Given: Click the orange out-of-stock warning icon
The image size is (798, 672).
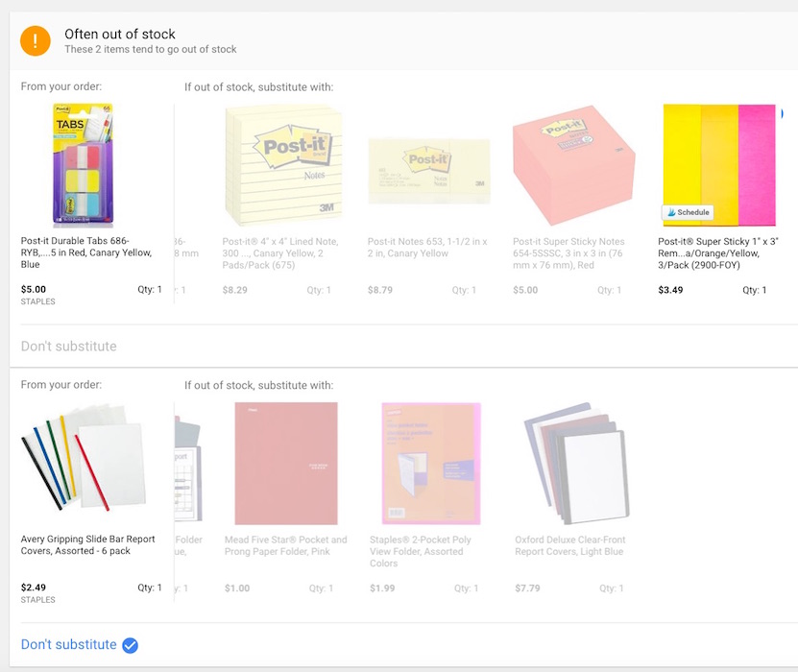Looking at the screenshot, I should (36, 40).
